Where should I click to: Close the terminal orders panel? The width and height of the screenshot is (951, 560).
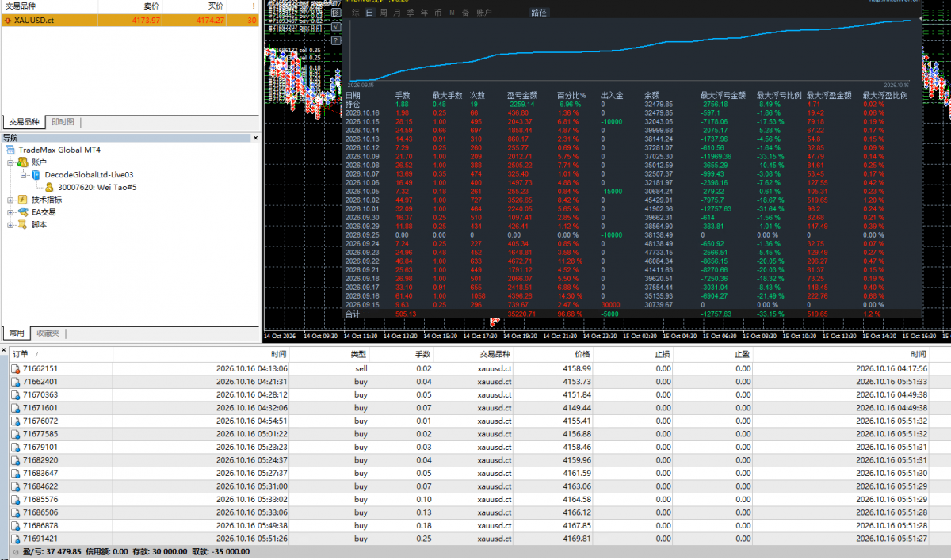[x=4, y=350]
